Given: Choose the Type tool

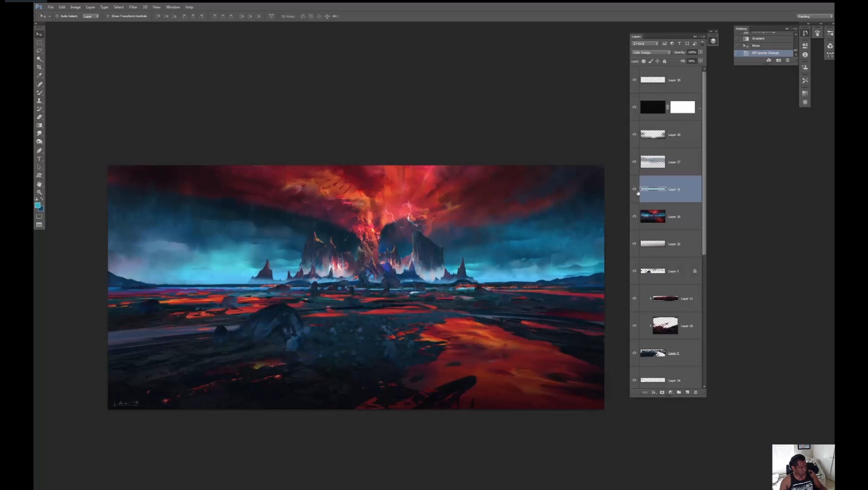Looking at the screenshot, I should (x=39, y=159).
